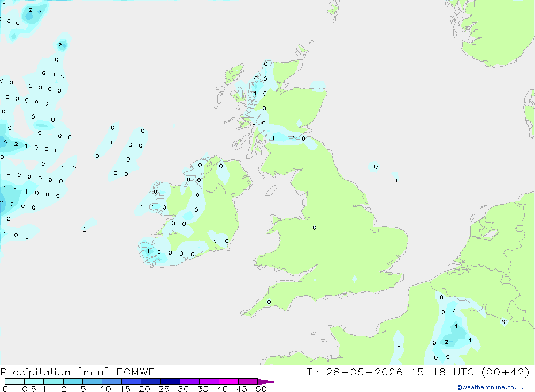Click the "Th" weekday abbreviation
Image resolution: width=535 pixels, height=392 pixels.
312,372
